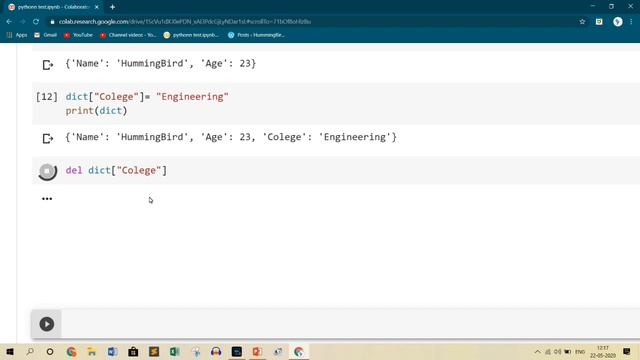640x360 pixels.
Task: Launch the first Chrome icon in taskbar
Action: click(x=71, y=351)
